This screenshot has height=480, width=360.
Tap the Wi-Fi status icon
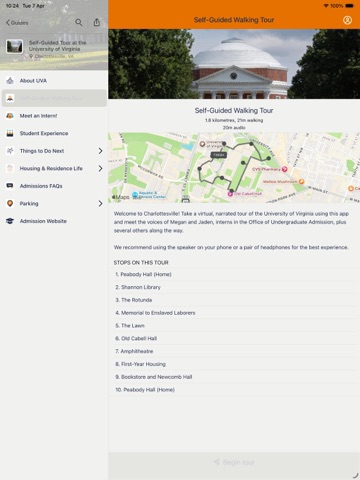tap(326, 6)
